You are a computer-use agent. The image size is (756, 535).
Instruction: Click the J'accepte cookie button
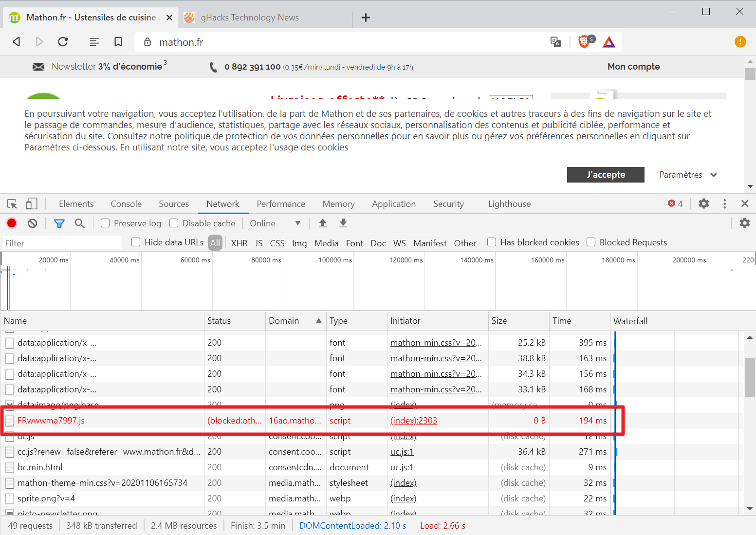click(x=606, y=175)
